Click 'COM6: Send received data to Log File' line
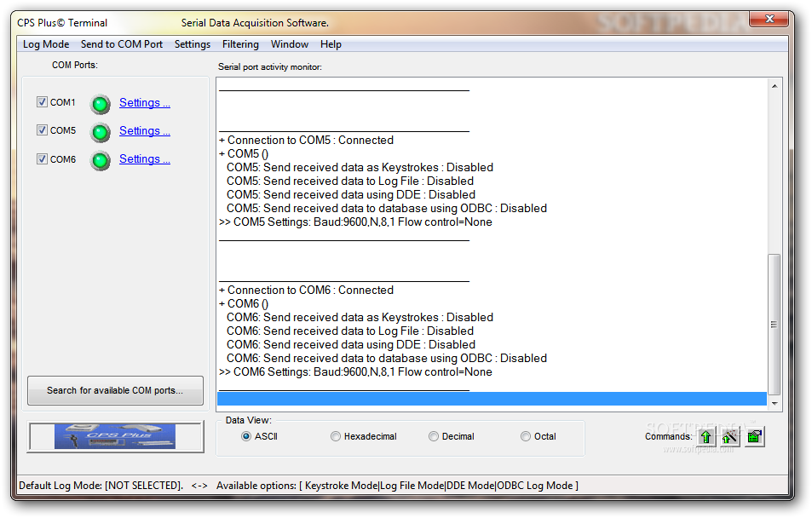Image resolution: width=812 pixels, height=518 pixels. click(x=350, y=331)
